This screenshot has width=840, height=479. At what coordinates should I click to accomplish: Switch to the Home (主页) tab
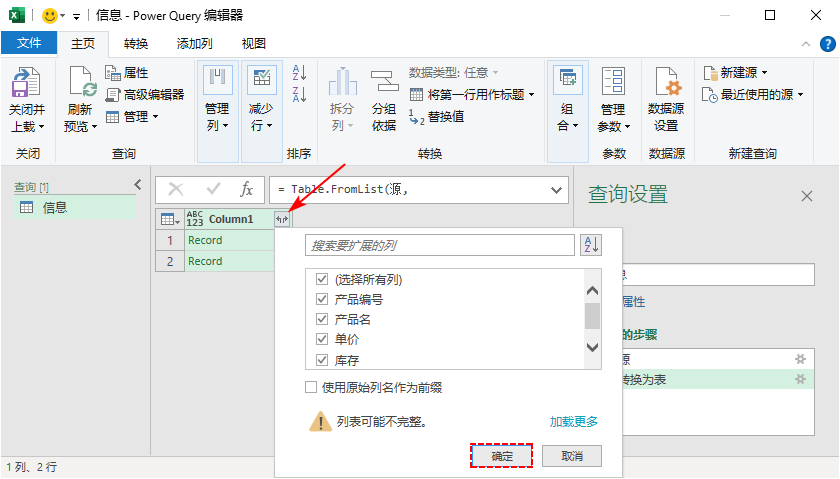82,44
